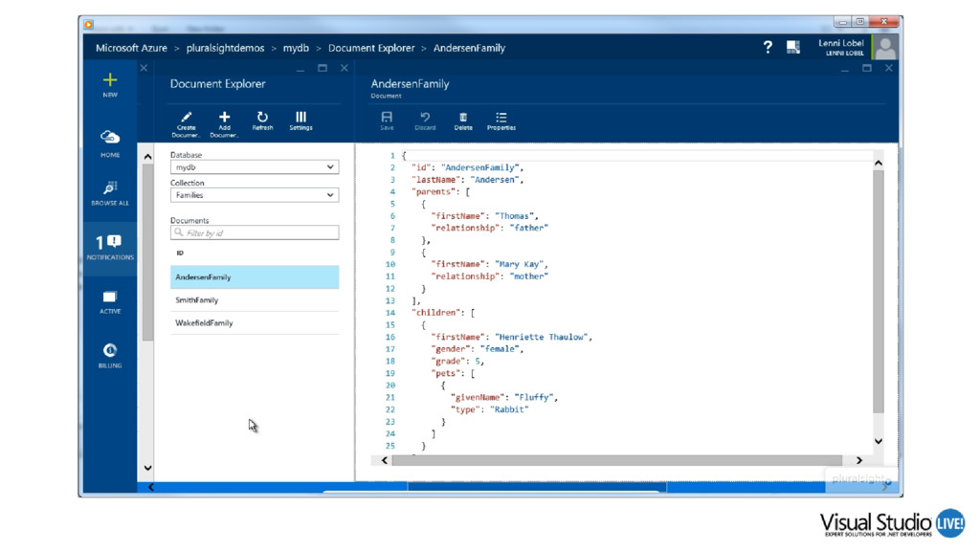This screenshot has width=980, height=551.
Task: Click Document Explorer blade down scroll arrow
Action: [x=147, y=467]
